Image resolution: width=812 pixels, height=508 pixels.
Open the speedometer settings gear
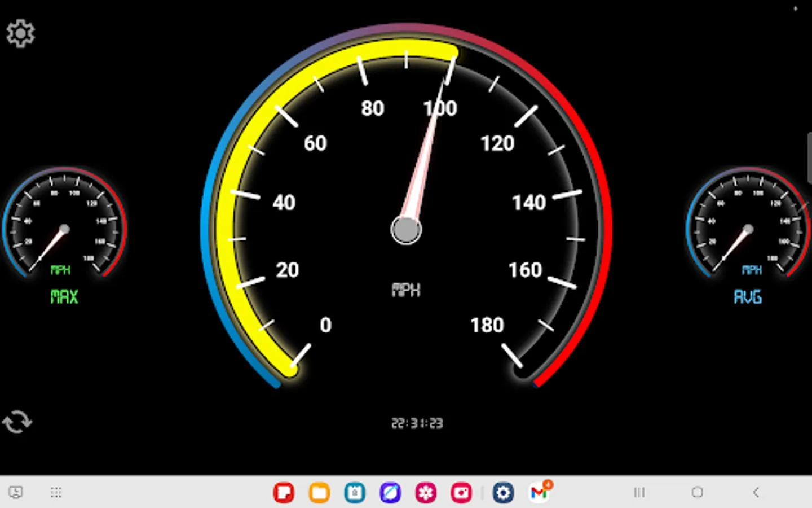click(x=20, y=33)
